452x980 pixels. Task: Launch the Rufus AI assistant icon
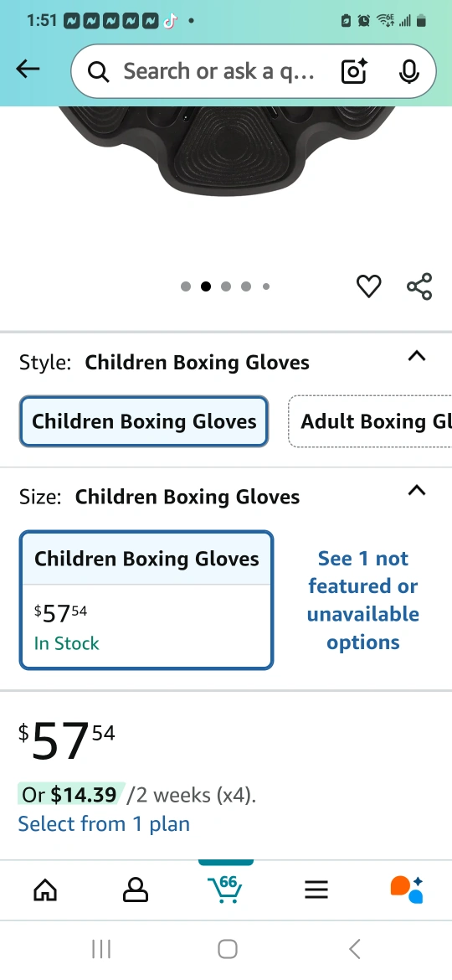tap(407, 890)
